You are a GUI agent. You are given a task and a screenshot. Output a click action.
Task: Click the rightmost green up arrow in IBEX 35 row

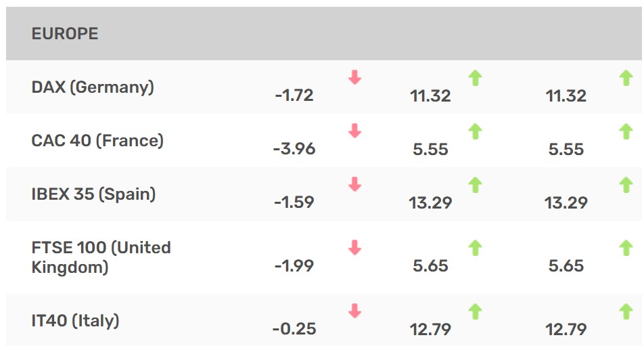point(626,185)
